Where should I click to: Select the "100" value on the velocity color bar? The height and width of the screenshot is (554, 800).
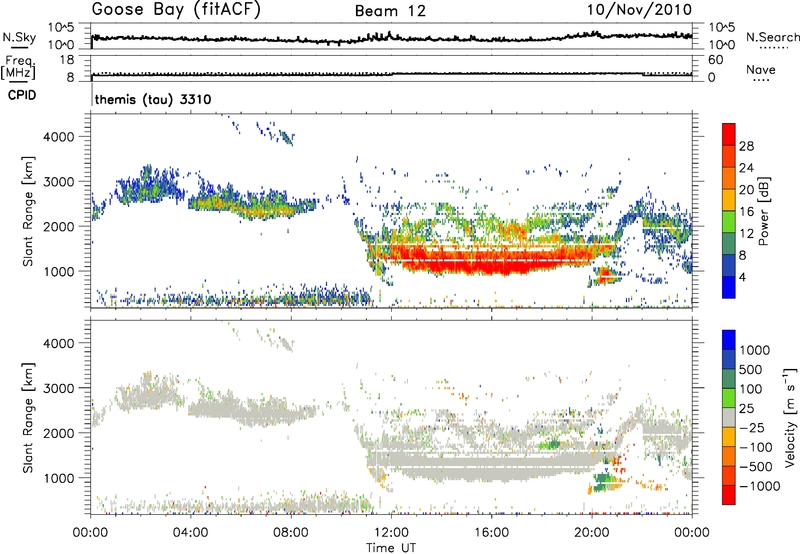click(751, 389)
